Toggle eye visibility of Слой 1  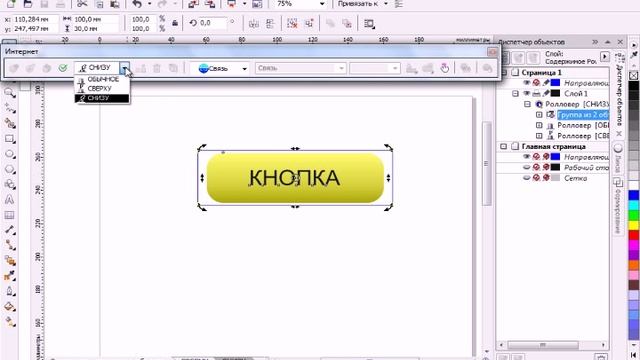point(527,93)
